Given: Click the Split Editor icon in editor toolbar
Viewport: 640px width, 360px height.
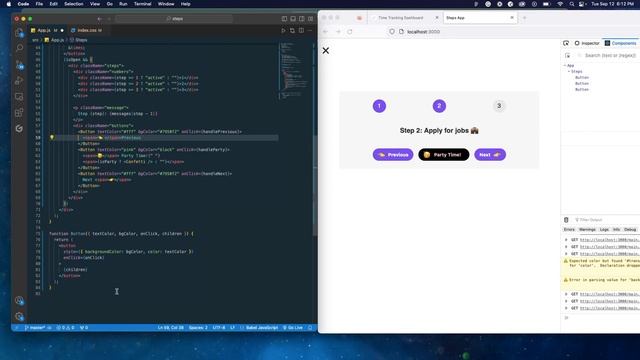Looking at the screenshot, I should [x=301, y=31].
